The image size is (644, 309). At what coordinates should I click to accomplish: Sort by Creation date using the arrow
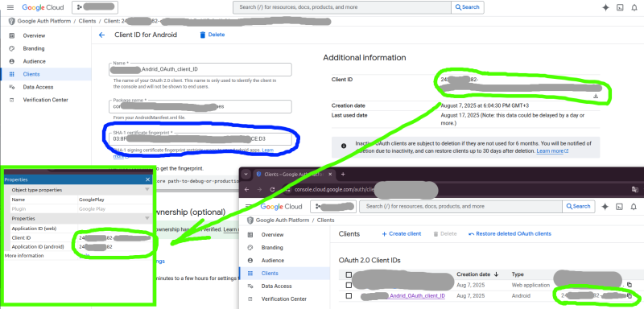[496, 274]
